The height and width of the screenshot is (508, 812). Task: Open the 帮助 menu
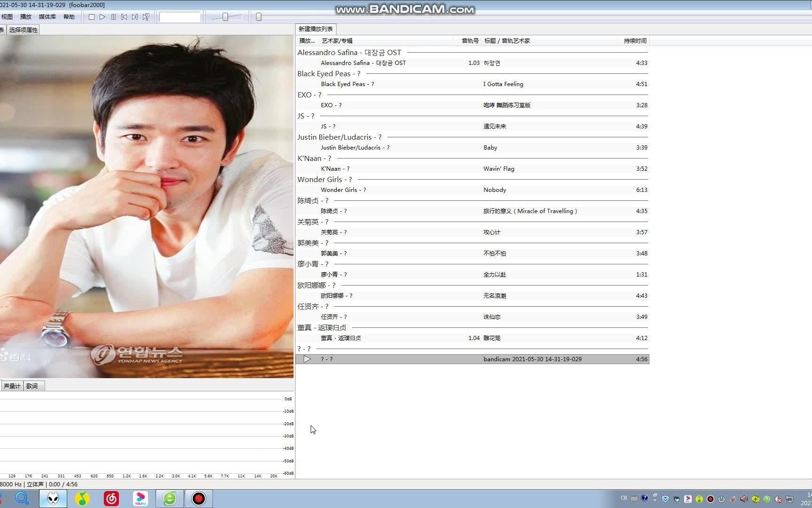pos(69,17)
